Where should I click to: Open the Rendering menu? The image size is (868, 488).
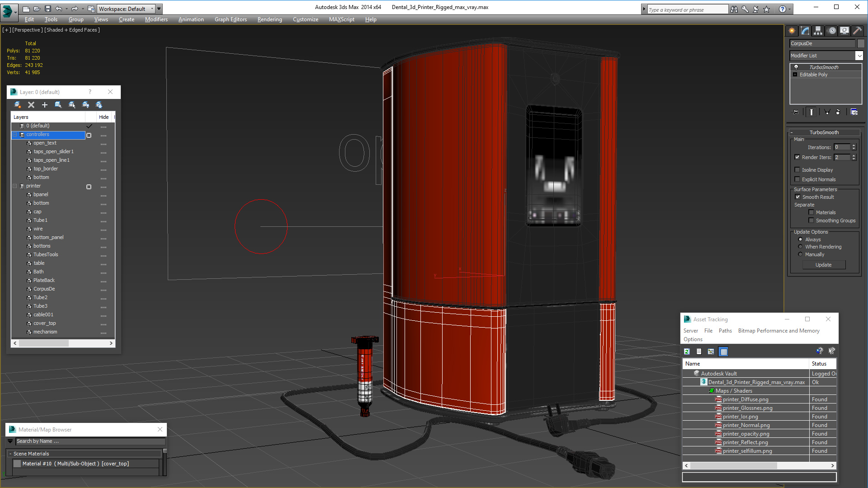(270, 19)
